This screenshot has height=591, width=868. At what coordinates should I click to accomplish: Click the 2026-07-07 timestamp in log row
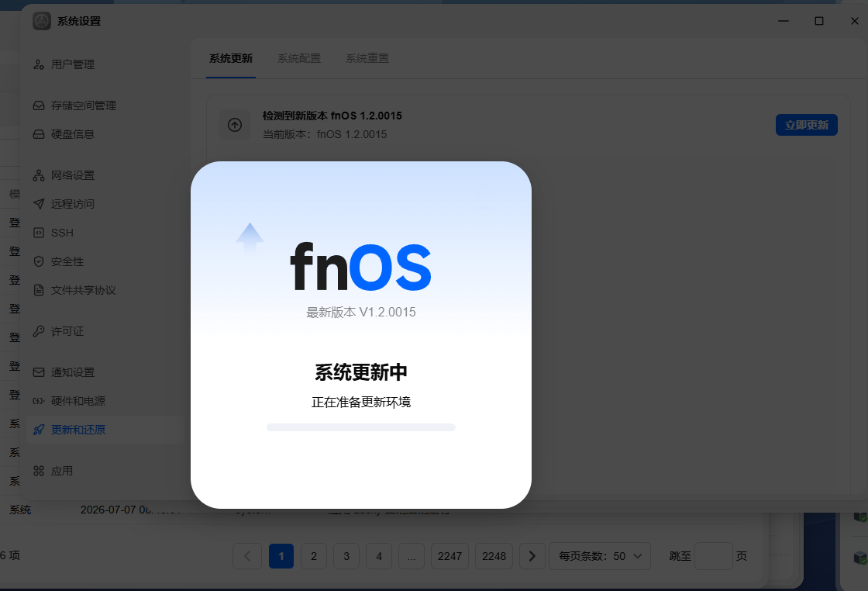tap(130, 510)
